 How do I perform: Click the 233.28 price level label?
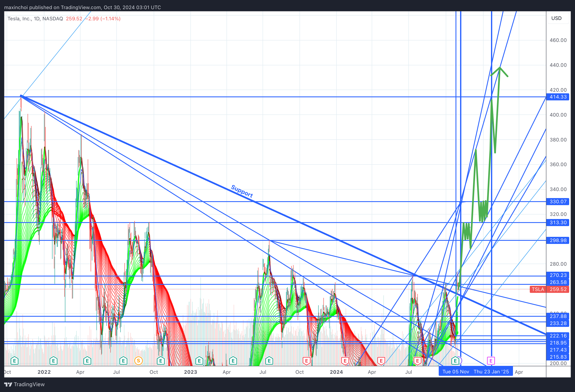tap(558, 323)
